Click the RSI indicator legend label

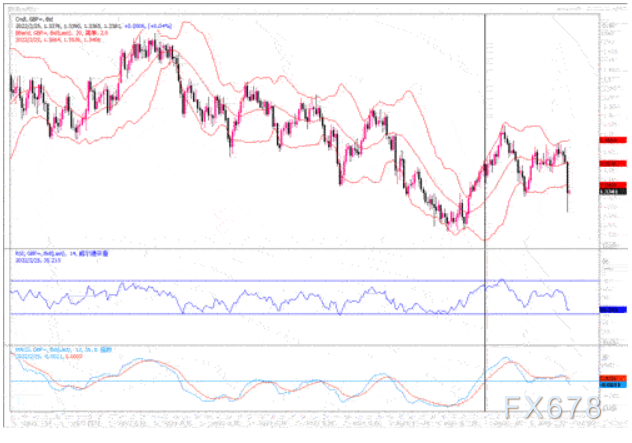62,254
